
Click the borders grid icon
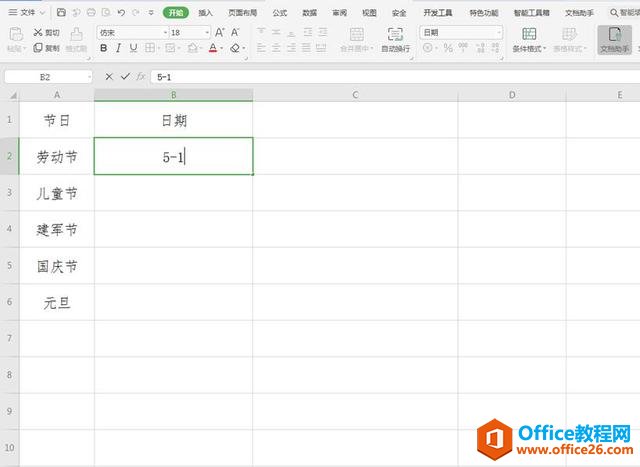click(x=150, y=48)
